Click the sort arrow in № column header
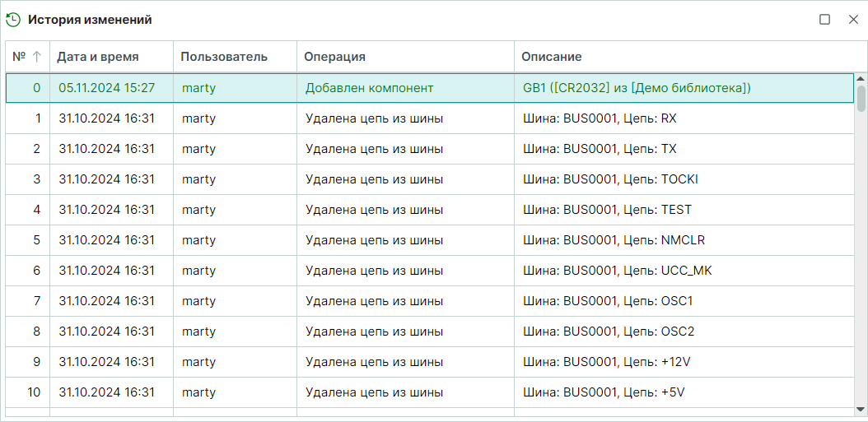868x422 pixels. point(36,57)
